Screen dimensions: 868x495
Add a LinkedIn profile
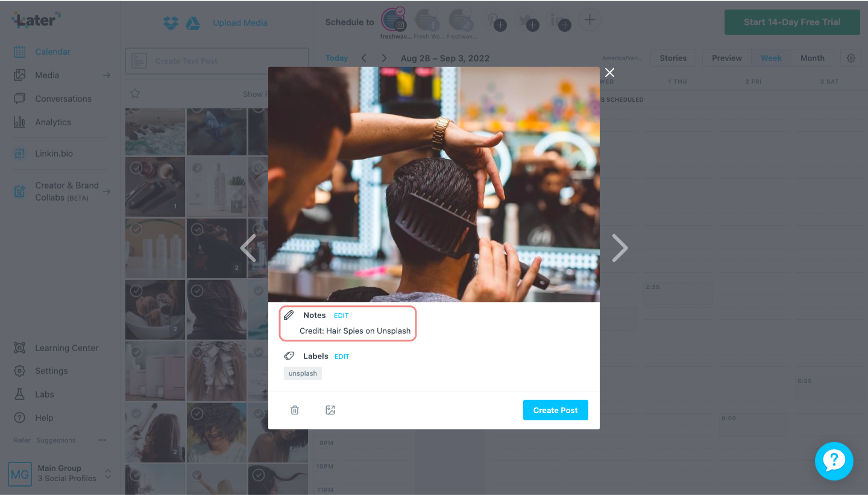tap(560, 22)
